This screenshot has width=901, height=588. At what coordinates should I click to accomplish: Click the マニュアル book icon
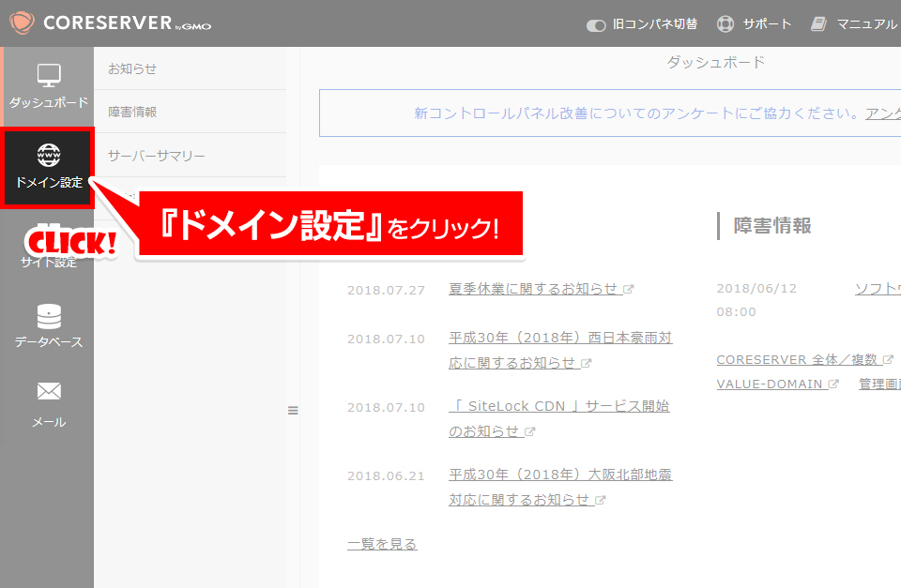819,24
